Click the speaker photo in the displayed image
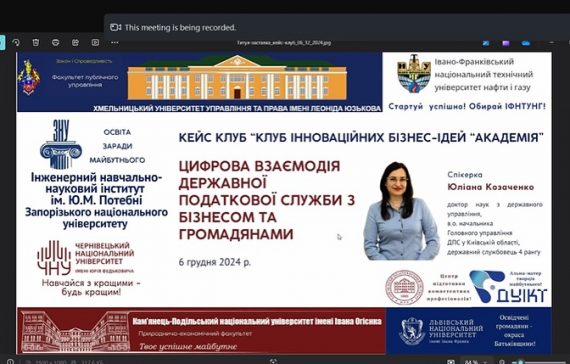 401,211
